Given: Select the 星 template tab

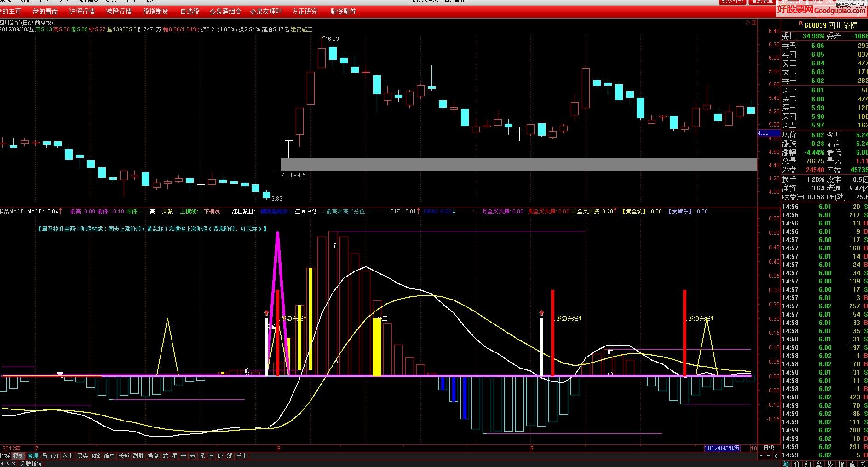Looking at the screenshot, I should 175,456.
